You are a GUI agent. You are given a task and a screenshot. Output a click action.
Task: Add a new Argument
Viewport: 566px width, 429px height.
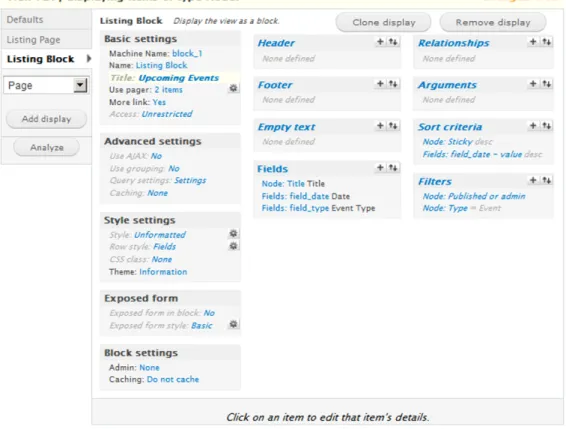[x=533, y=84]
